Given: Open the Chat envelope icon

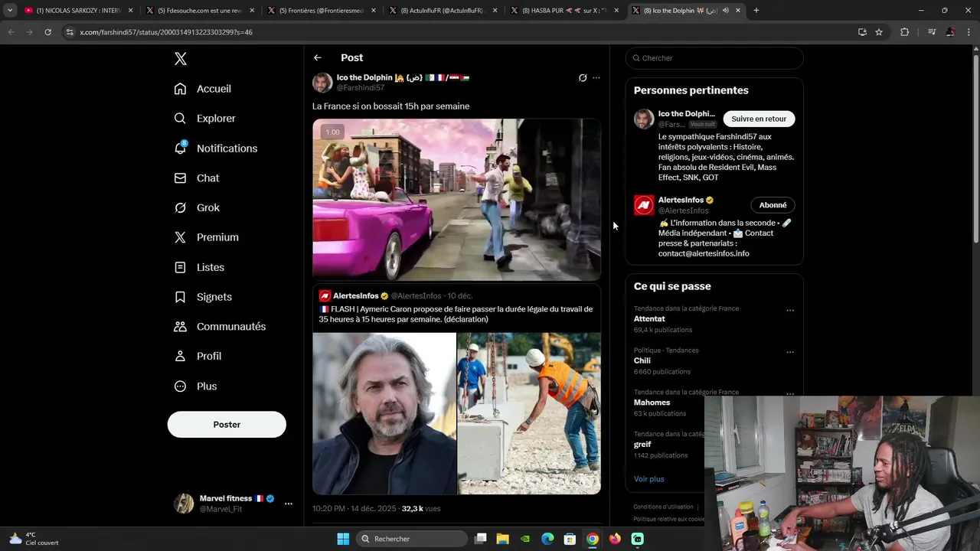Looking at the screenshot, I should [x=180, y=178].
